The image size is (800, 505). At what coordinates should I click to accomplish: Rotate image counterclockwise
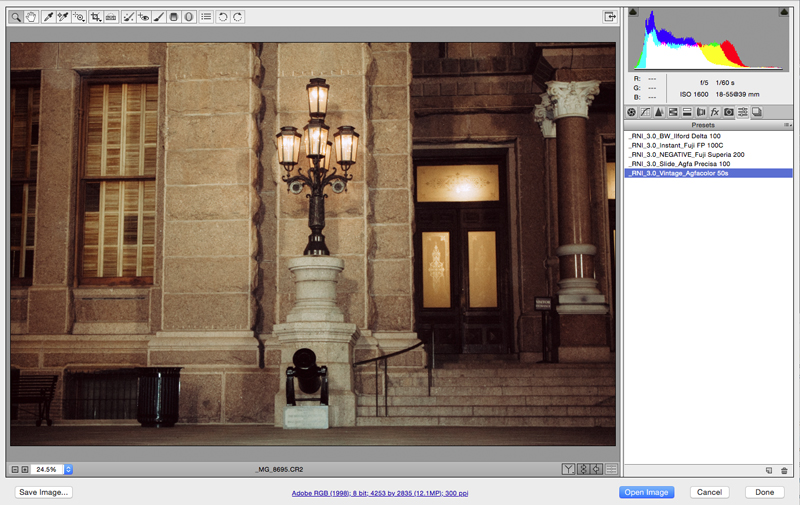coord(222,17)
